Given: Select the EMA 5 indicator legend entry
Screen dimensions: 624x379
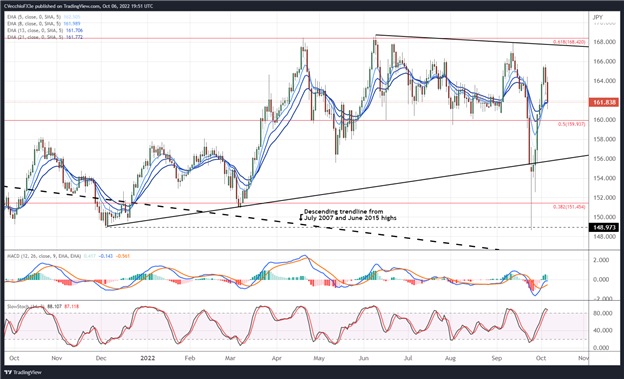Looking at the screenshot, I should click(44, 17).
